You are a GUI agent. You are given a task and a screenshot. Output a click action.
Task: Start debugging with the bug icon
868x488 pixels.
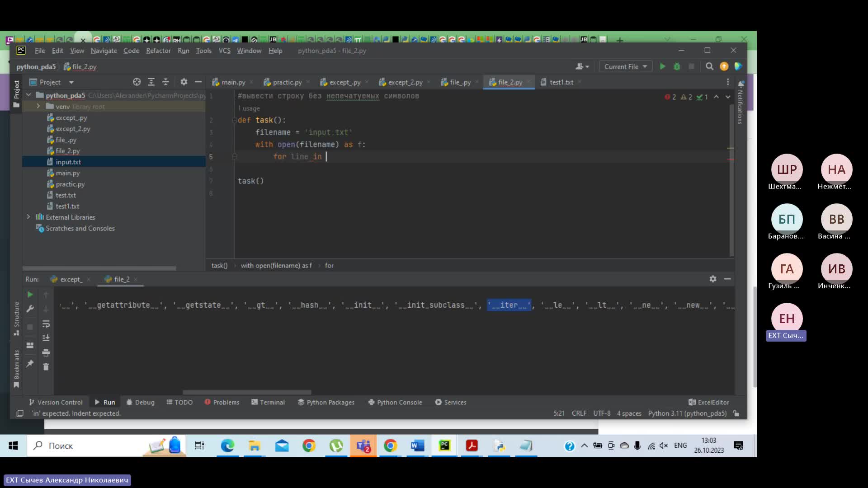tap(677, 66)
